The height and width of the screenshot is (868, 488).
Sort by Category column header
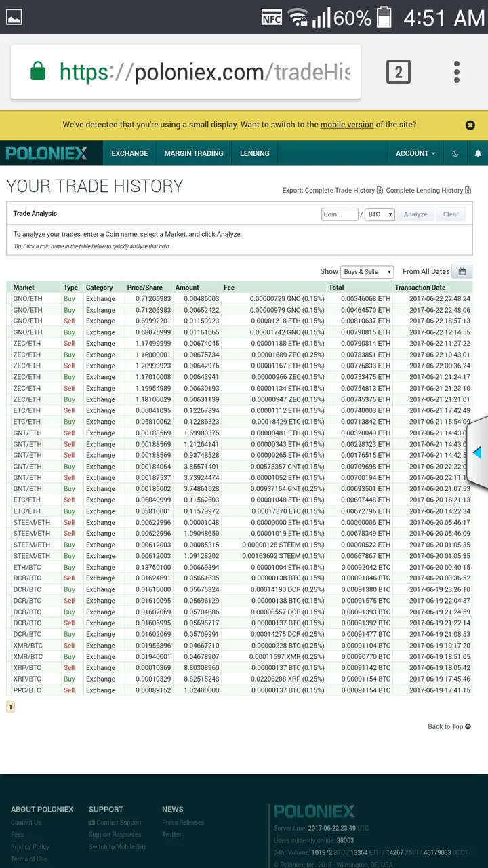tap(100, 288)
